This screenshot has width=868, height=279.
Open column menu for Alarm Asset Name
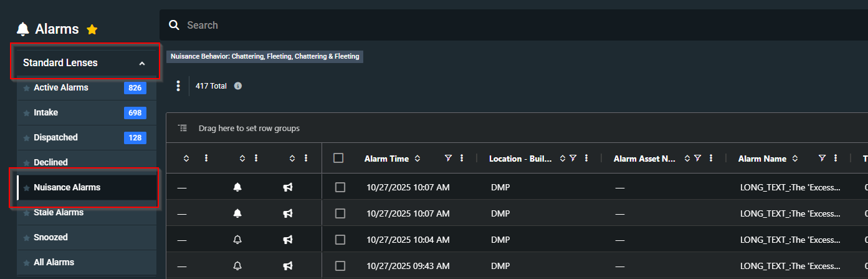point(711,159)
